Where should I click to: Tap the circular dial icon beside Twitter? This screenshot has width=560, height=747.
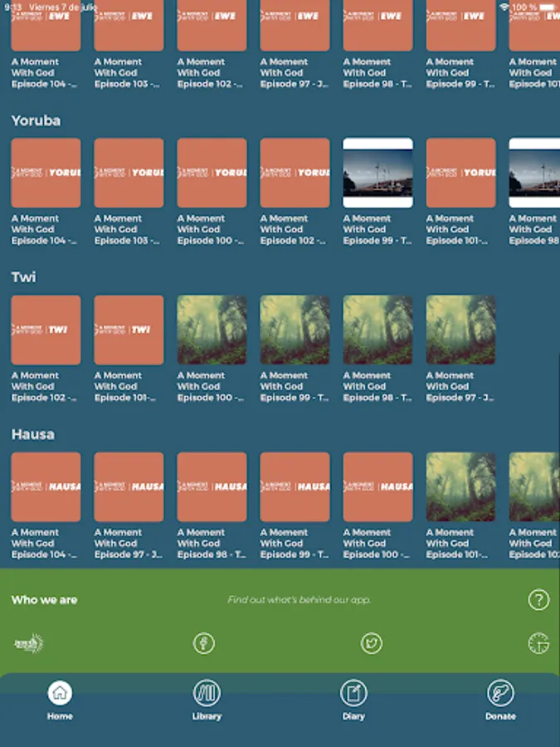coord(538,643)
